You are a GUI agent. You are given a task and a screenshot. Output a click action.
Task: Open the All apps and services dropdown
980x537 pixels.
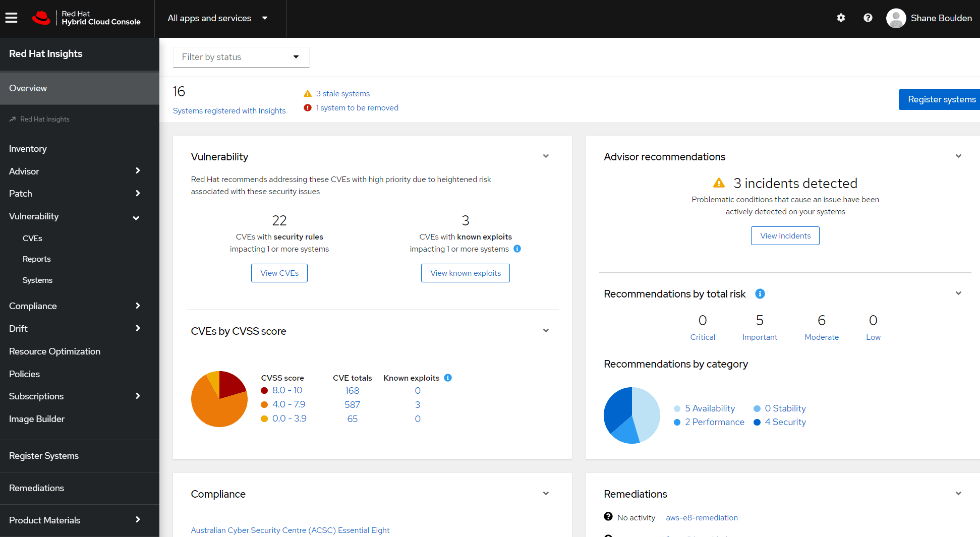coord(217,18)
